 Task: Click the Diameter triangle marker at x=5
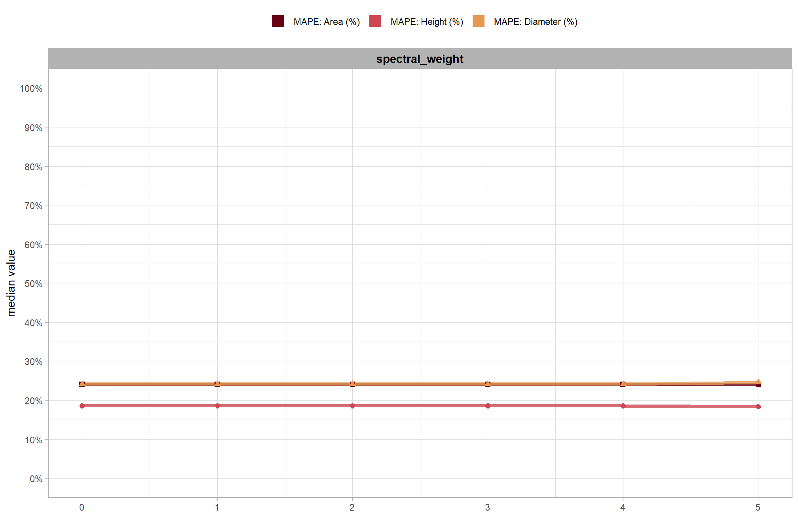758,382
